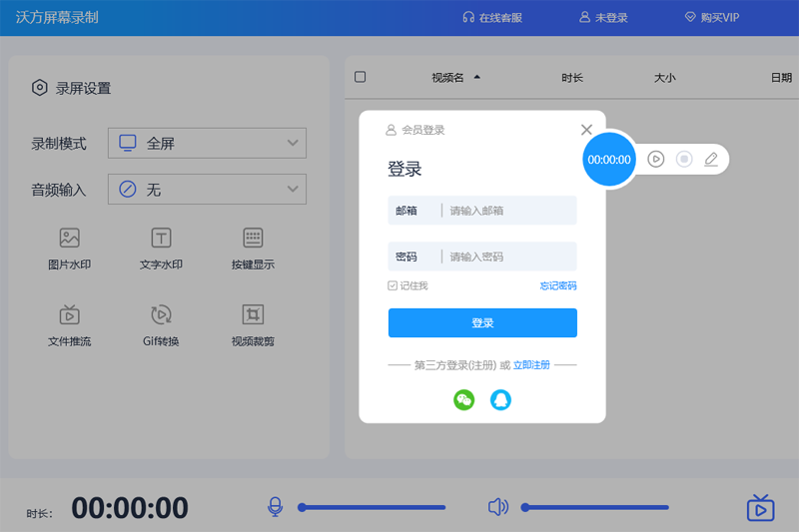Toggle the 记住我 remember me checkbox
The width and height of the screenshot is (799, 532).
pyautogui.click(x=394, y=286)
